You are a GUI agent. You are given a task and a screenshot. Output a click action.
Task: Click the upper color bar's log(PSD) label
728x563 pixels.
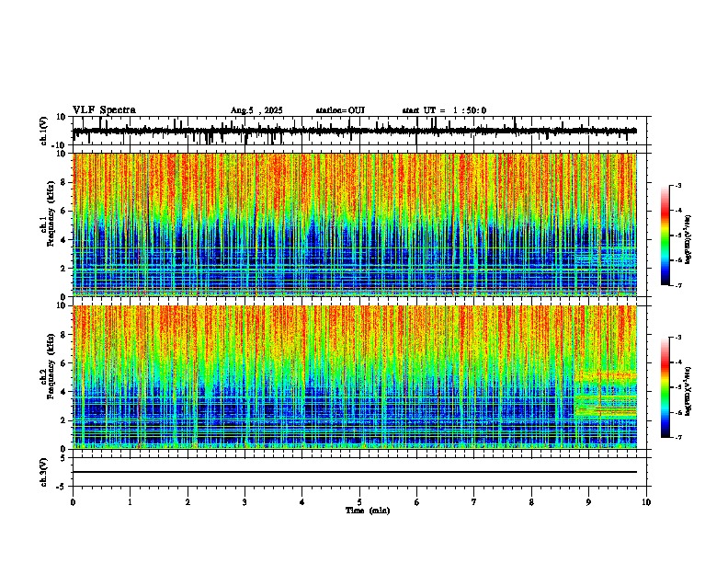tap(688, 239)
